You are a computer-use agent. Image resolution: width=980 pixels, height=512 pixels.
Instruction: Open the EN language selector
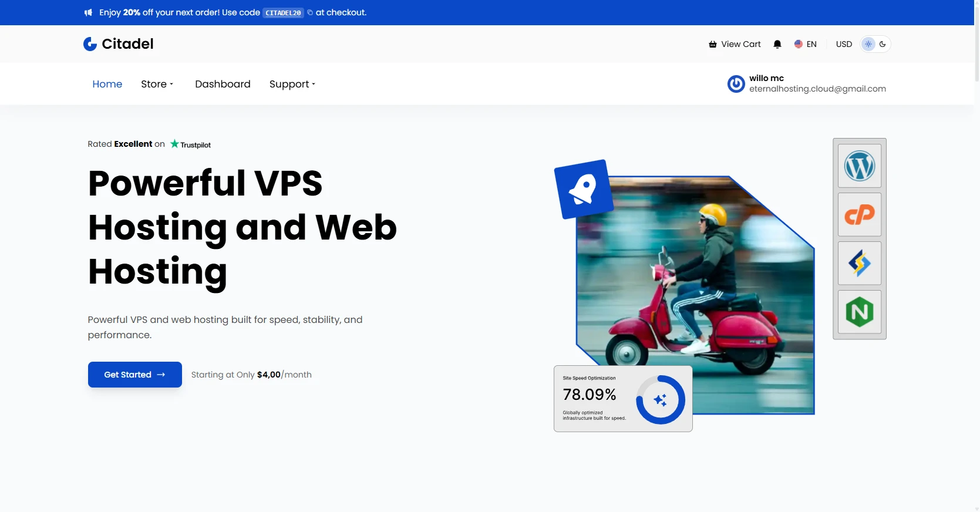pyautogui.click(x=806, y=44)
